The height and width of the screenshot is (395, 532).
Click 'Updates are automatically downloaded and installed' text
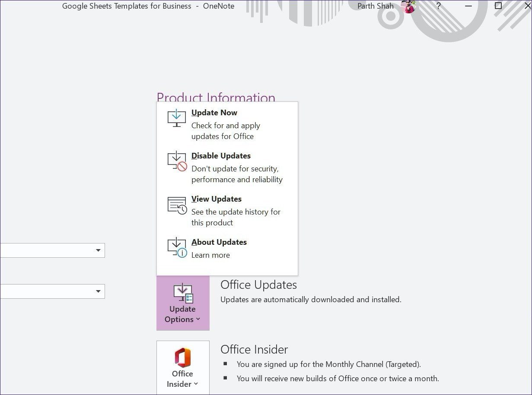tap(311, 299)
